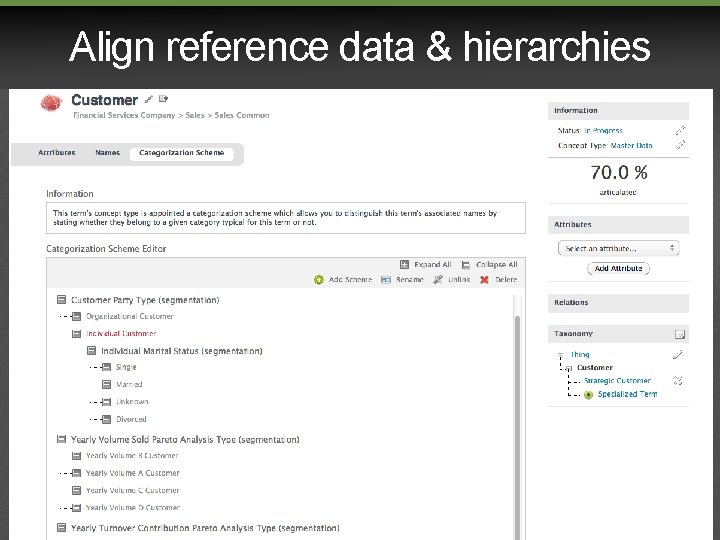Click the Delete label
The image size is (720, 540).
coord(506,280)
